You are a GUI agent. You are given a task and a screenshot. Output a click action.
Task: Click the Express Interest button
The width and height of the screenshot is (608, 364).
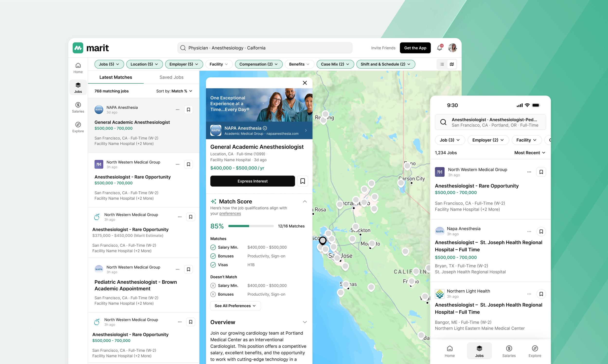pos(252,181)
